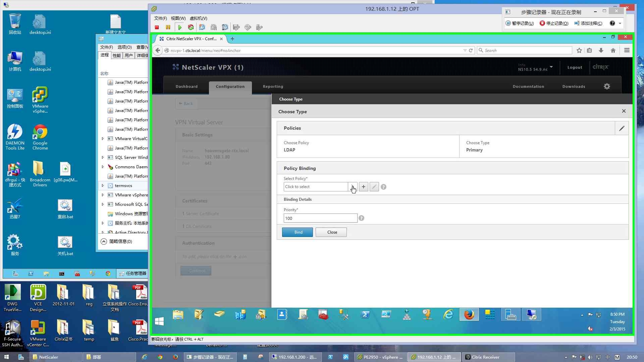The image size is (644, 362).
Task: Open the snapshot manager icon in console toolbar
Action: point(225,27)
